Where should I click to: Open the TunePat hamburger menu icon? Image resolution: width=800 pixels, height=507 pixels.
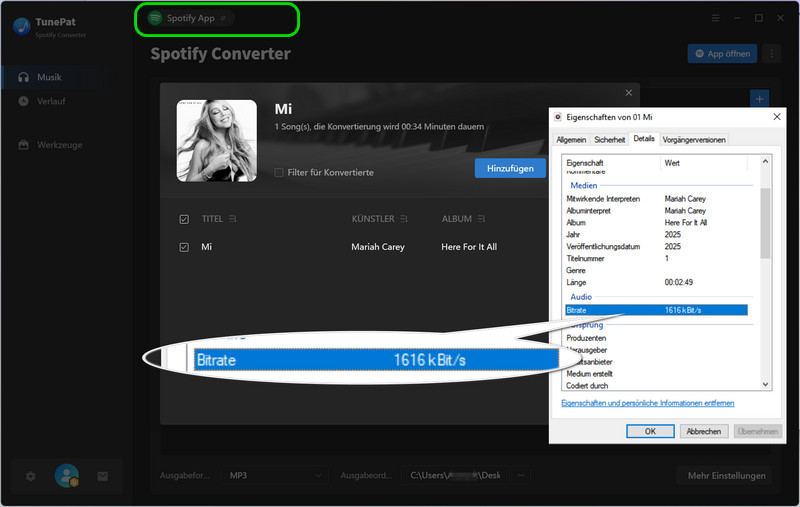tap(716, 18)
